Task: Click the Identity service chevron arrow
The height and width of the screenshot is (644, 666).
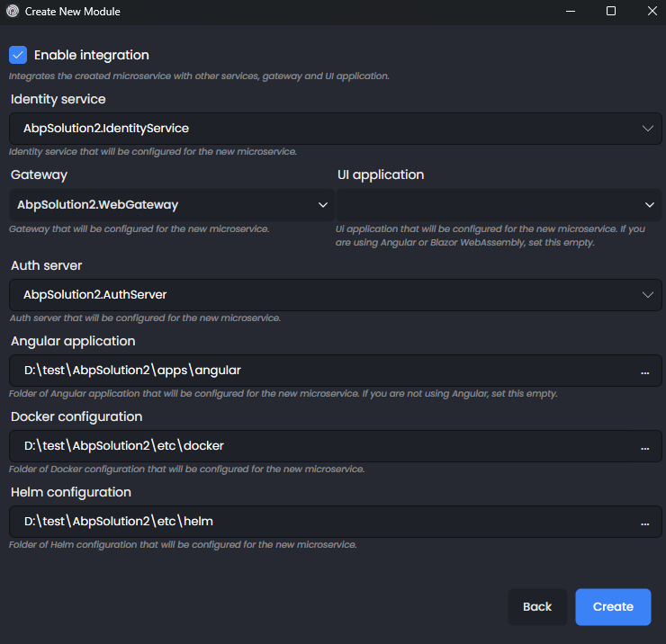Action: tap(647, 129)
